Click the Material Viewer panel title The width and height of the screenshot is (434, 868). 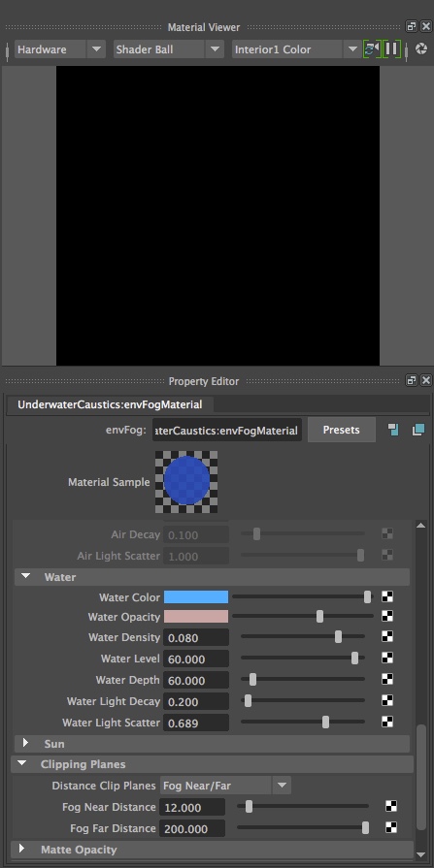204,26
